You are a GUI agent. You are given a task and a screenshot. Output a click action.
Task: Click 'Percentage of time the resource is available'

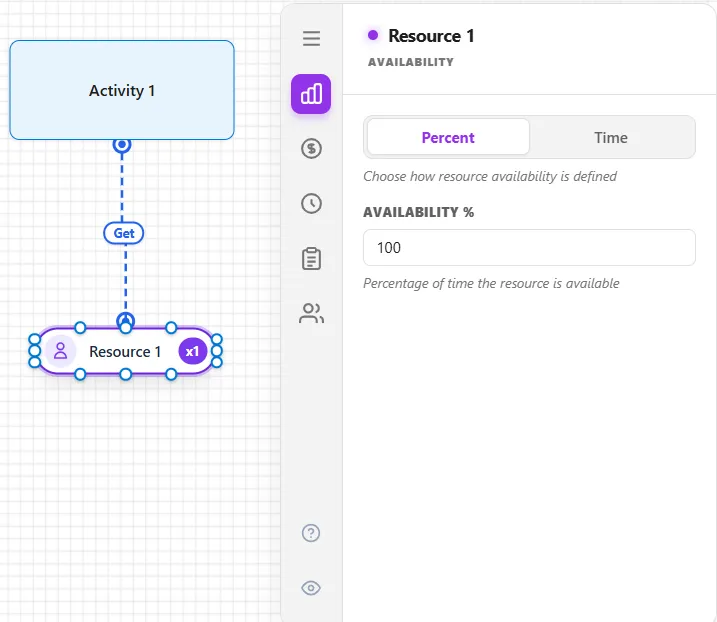click(491, 284)
